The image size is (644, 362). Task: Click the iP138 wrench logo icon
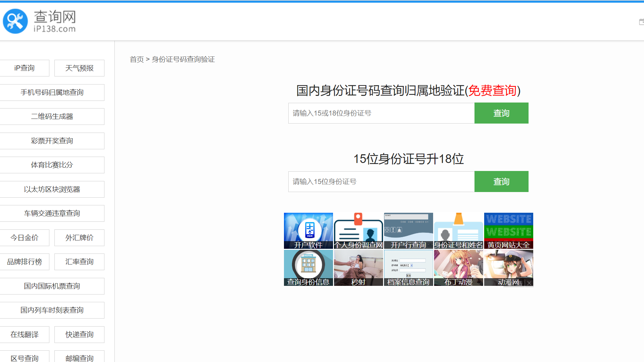pos(15,21)
